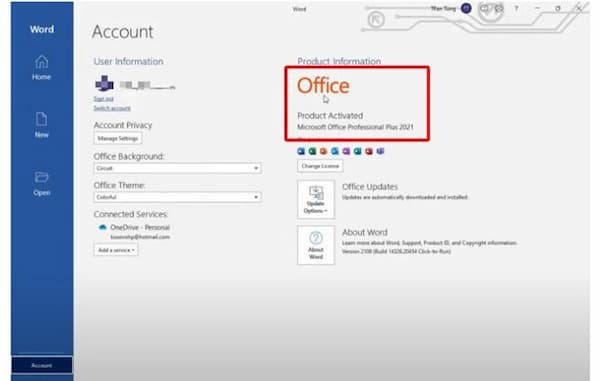
Task: Open the Update Options dropdown button
Action: 316,199
